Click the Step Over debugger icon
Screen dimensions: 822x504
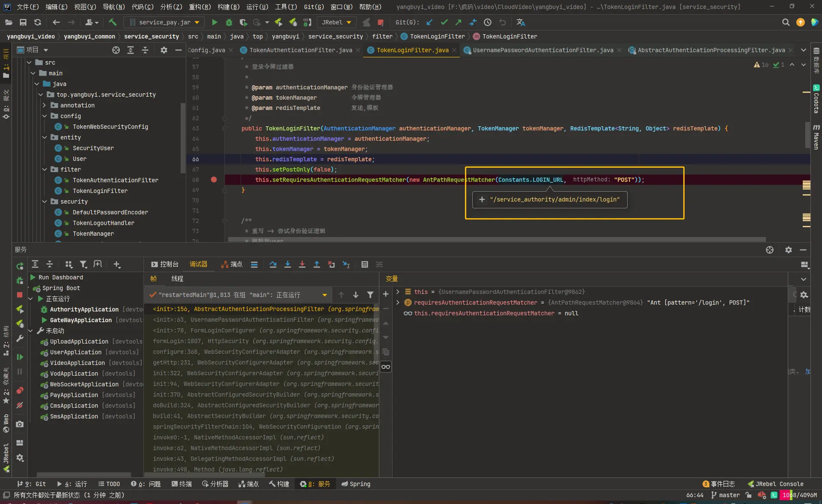point(273,264)
